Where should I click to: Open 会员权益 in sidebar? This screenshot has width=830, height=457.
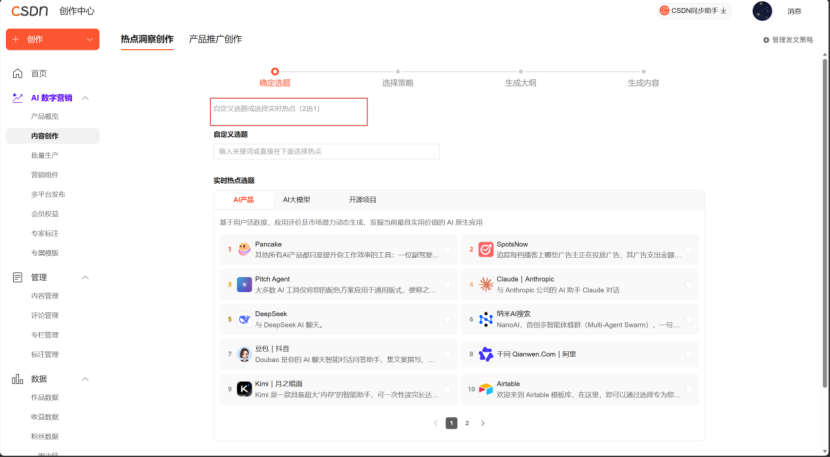pos(44,214)
